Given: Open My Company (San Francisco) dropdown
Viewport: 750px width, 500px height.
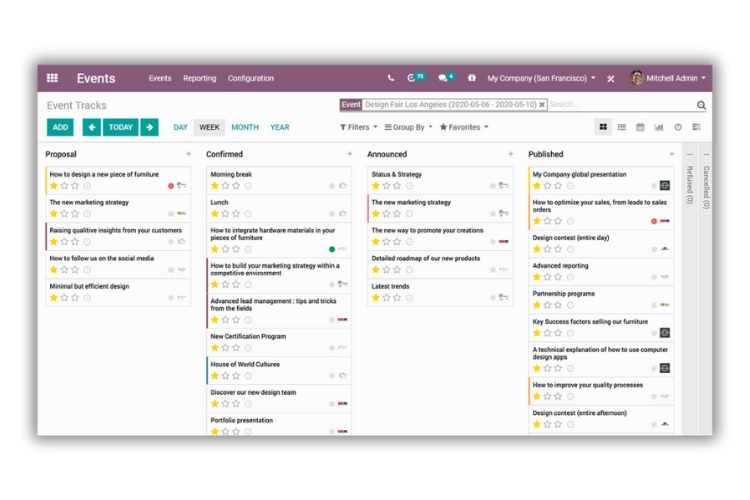Looking at the screenshot, I should tap(541, 78).
